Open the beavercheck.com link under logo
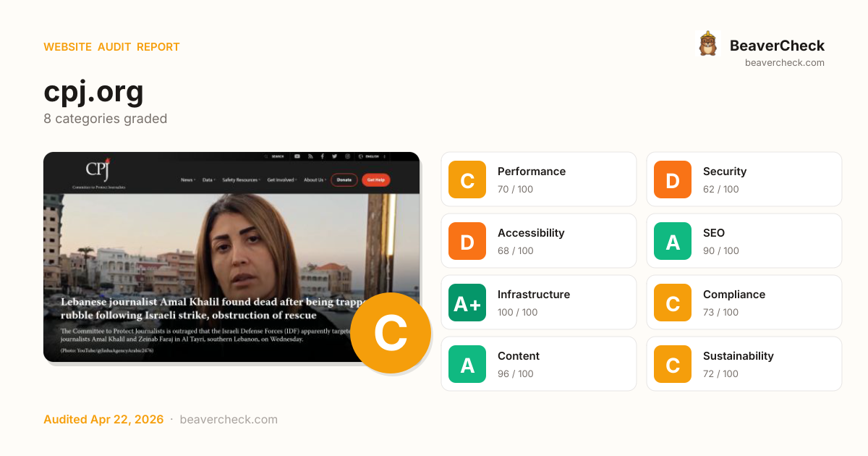 (x=785, y=63)
